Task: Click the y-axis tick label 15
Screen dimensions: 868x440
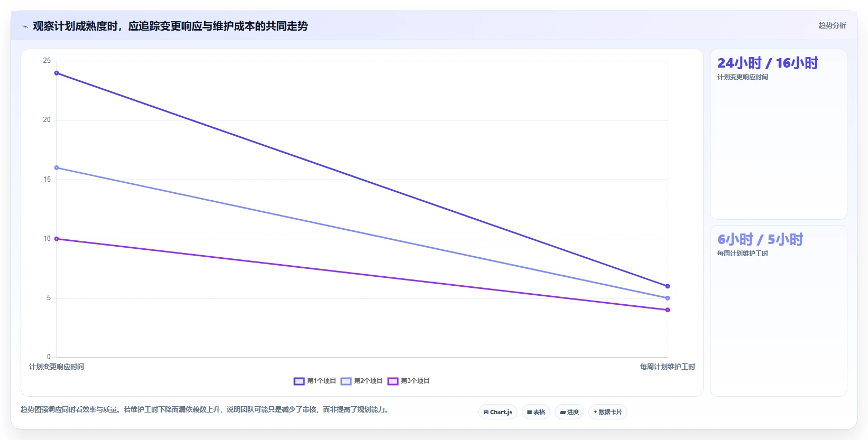Action: tap(47, 180)
